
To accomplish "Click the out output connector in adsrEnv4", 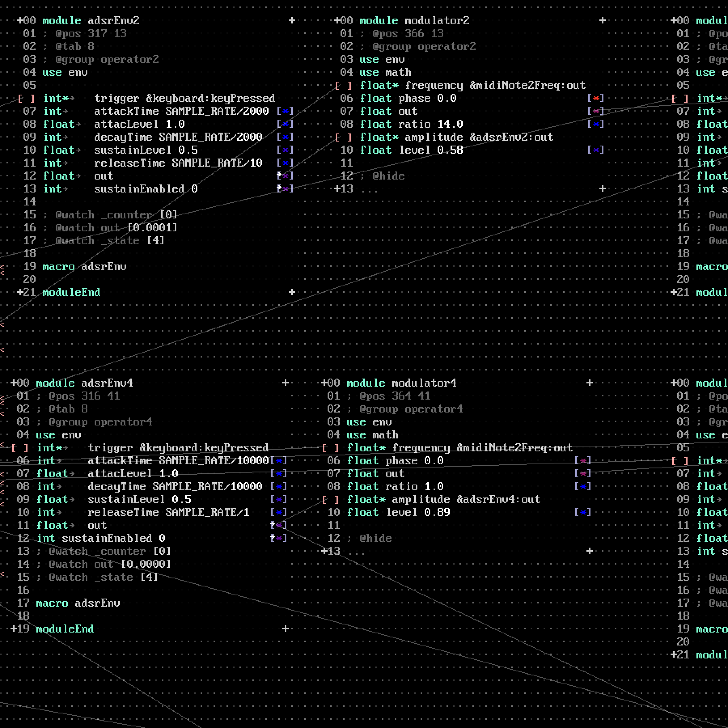I will 279,525.
